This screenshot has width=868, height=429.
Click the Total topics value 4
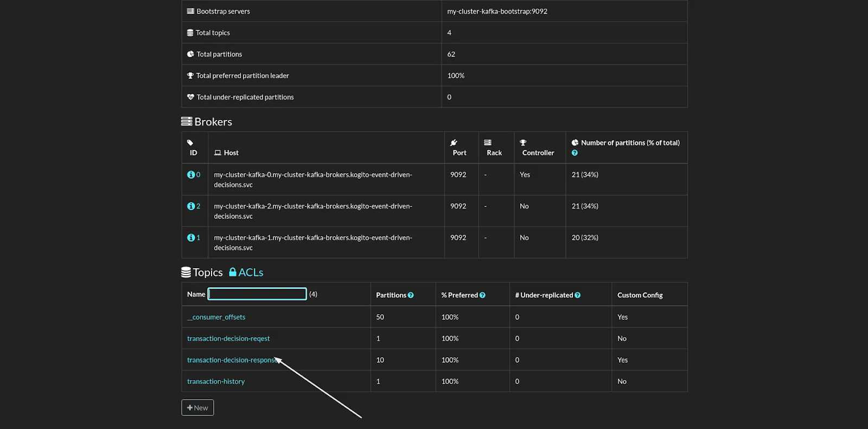(449, 33)
